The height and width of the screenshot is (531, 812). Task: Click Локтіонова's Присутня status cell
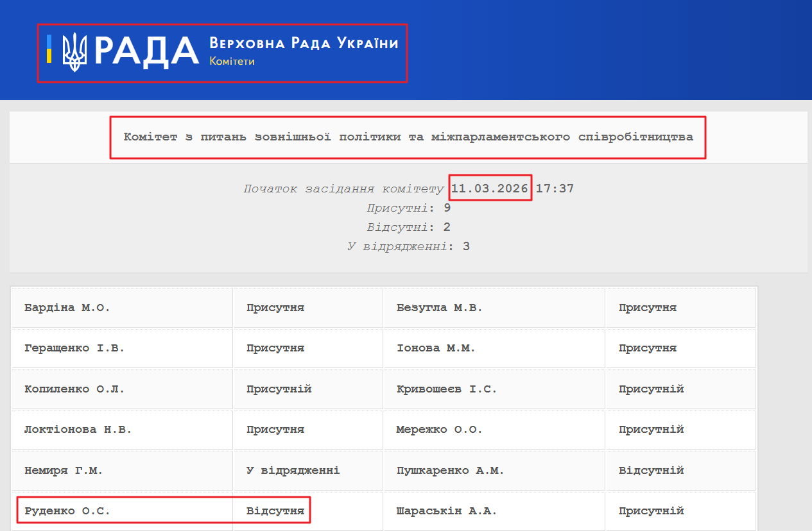point(308,430)
